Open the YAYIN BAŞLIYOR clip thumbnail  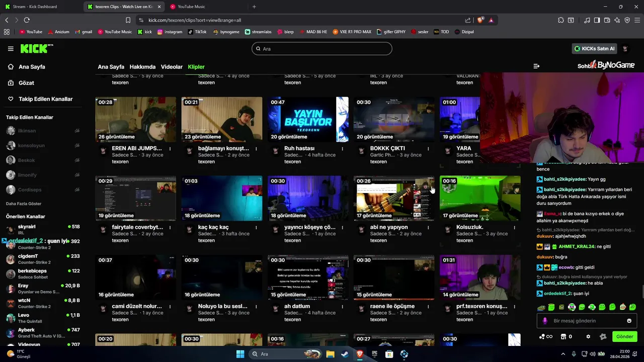point(308,119)
